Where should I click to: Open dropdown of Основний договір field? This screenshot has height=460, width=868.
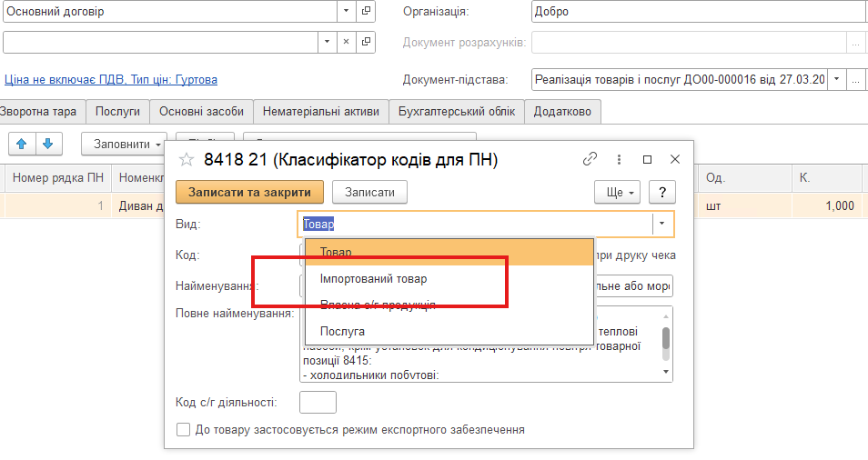point(346,11)
